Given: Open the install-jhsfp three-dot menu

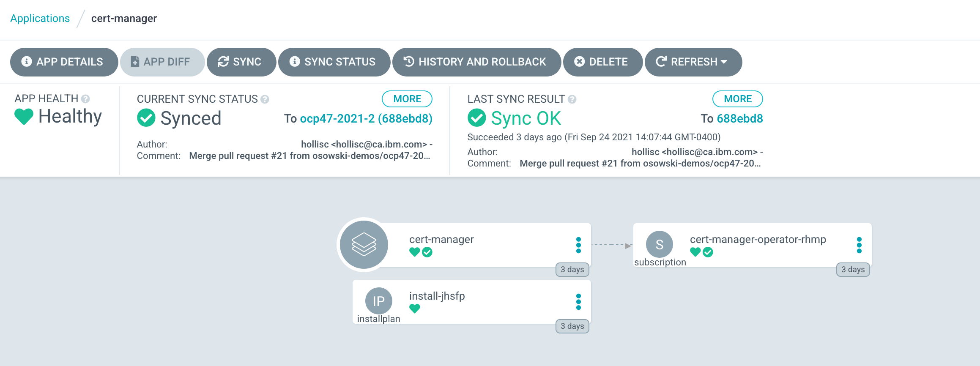Looking at the screenshot, I should coord(578,302).
